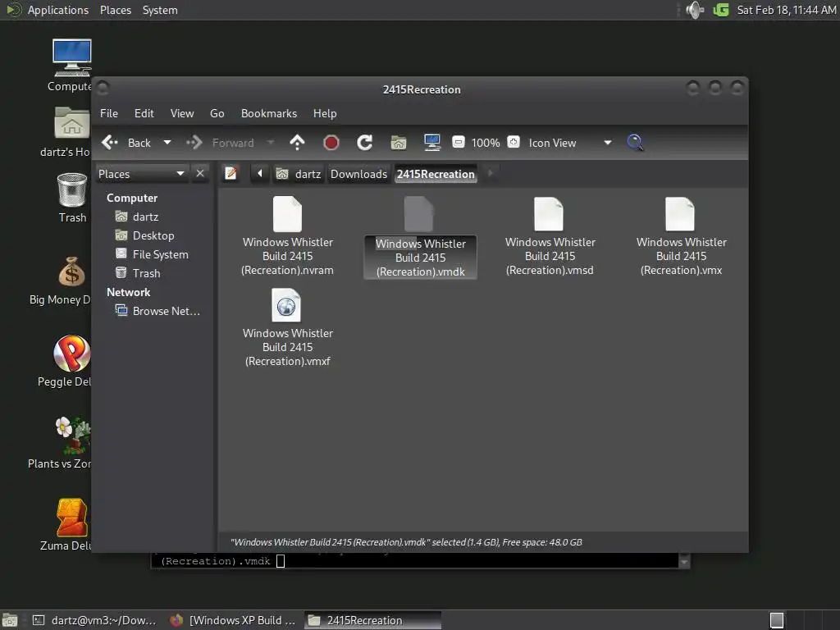Search files with the magnifier icon
The image size is (840, 630).
click(x=635, y=143)
